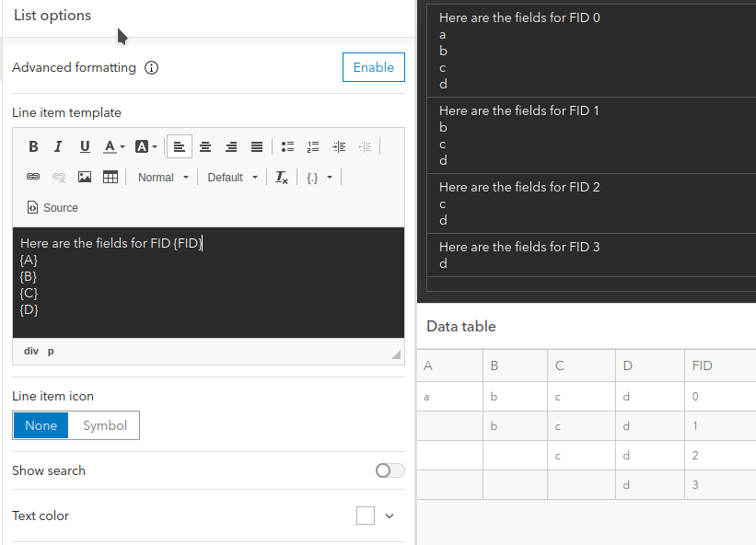
Task: Switch line item icon to Symbol
Action: (x=105, y=425)
